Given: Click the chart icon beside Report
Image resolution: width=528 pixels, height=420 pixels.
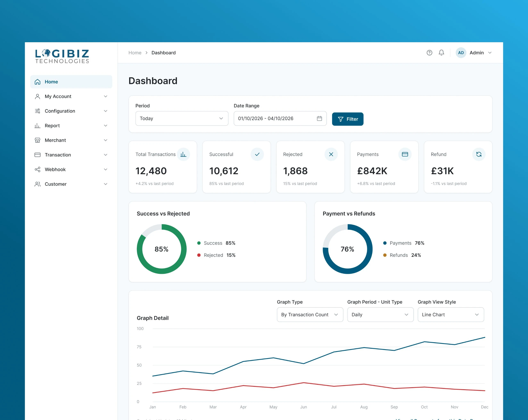Looking at the screenshot, I should point(38,126).
